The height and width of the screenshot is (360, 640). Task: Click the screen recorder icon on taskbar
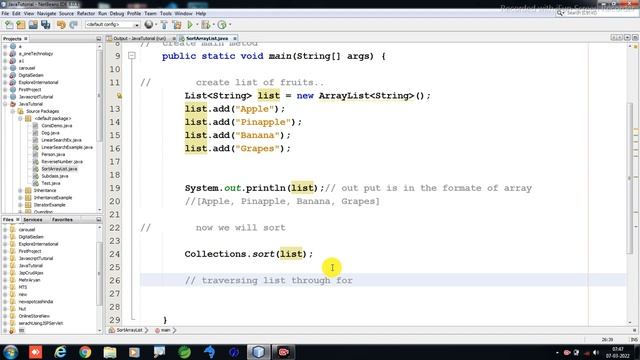[284, 352]
